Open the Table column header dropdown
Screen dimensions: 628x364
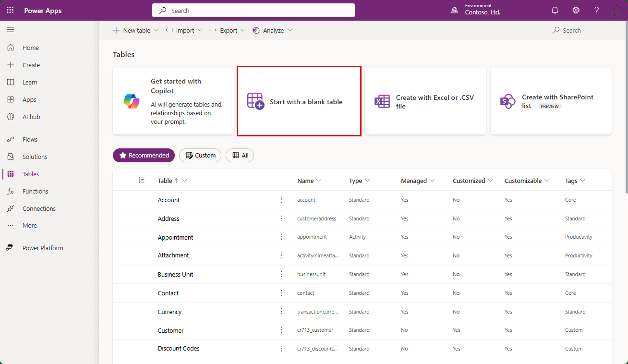click(184, 181)
